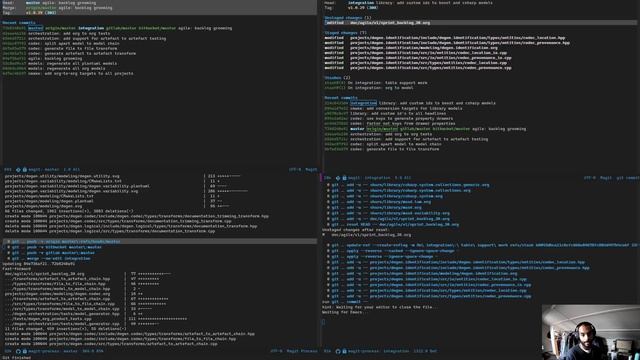Screen dimensions: 640x360
Task: Click 'magit: integration' buffer name in modeline
Action: tap(369, 178)
